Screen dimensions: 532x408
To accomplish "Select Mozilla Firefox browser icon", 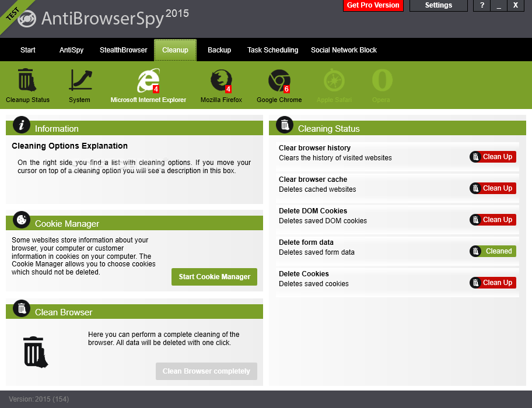I will click(x=221, y=81).
